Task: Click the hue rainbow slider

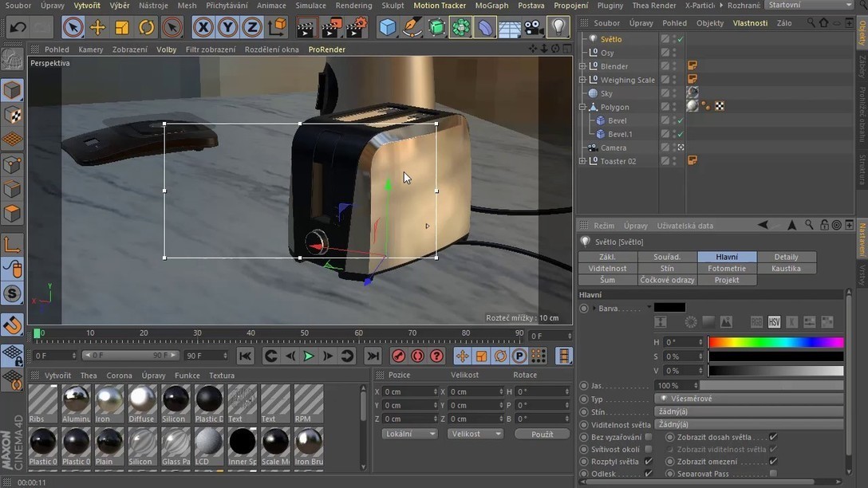Action: [775, 342]
